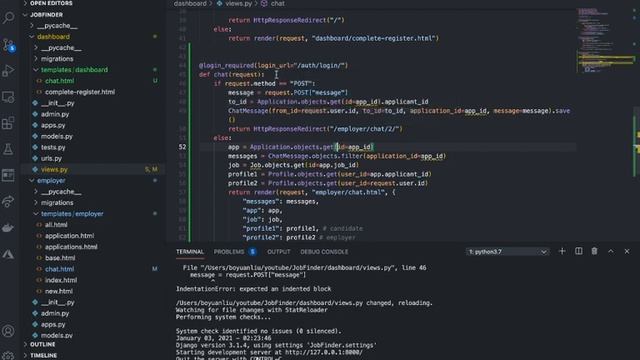Open urls.py in dashboard folder
Image resolution: width=640 pixels, height=360 pixels.
point(51,158)
